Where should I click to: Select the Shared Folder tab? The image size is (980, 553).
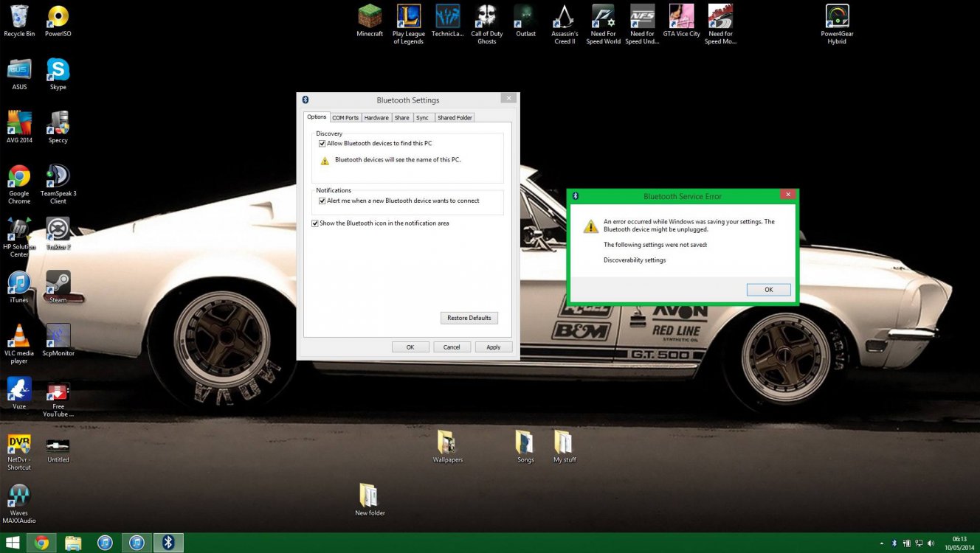[x=455, y=118]
